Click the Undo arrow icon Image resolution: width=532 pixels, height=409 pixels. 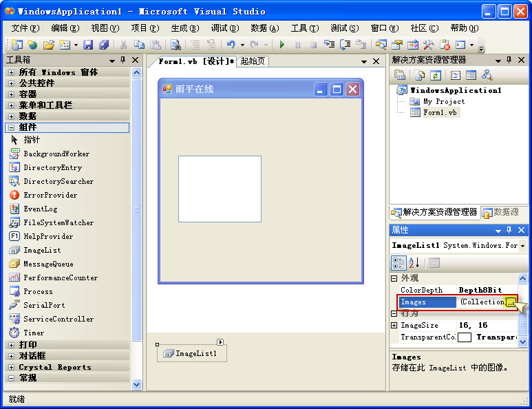pos(231,45)
